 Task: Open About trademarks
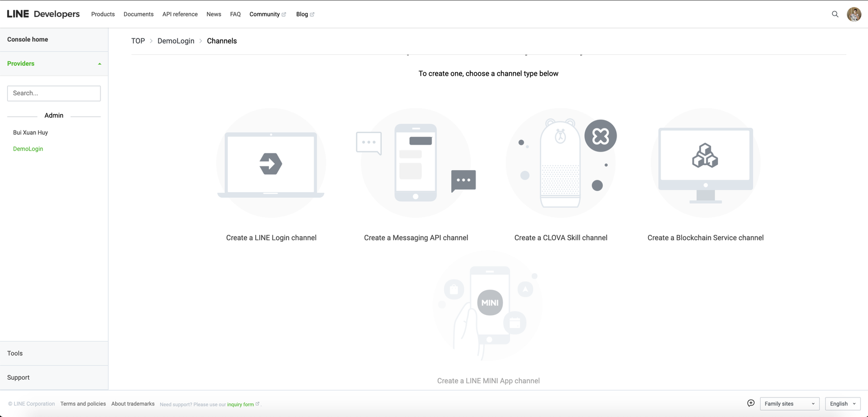click(133, 404)
